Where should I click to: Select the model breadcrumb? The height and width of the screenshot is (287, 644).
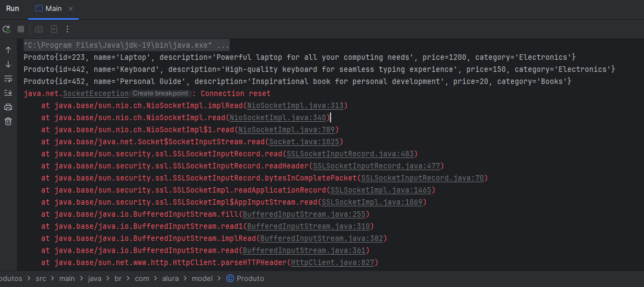pos(202,279)
